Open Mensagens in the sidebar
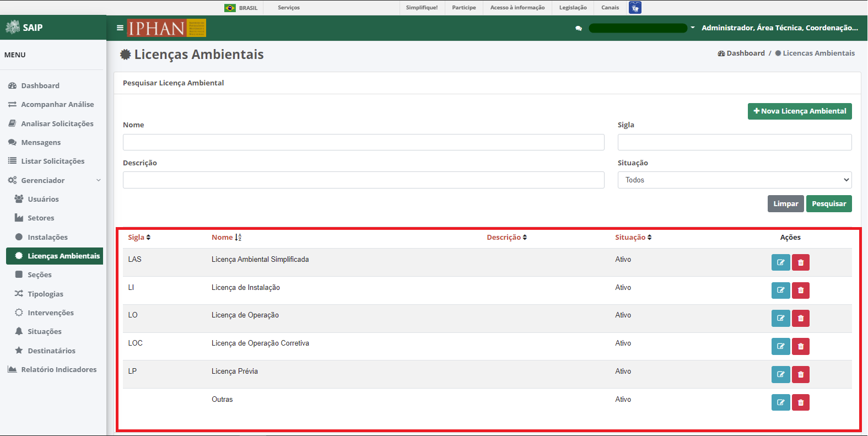Image resolution: width=868 pixels, height=436 pixels. (x=41, y=142)
